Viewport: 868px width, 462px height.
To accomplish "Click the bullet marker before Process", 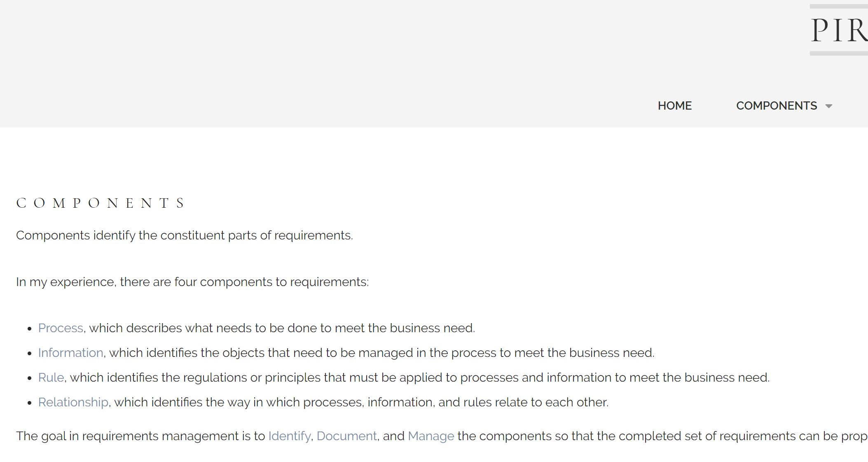I will coord(29,329).
